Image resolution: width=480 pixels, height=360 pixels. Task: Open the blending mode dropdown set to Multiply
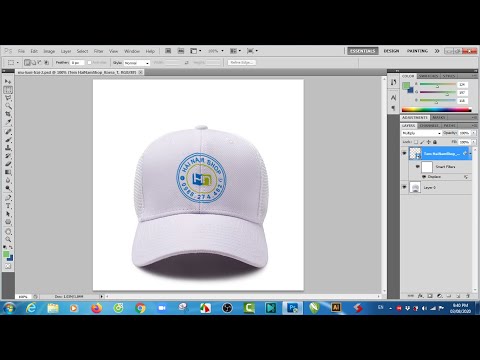tap(421, 133)
